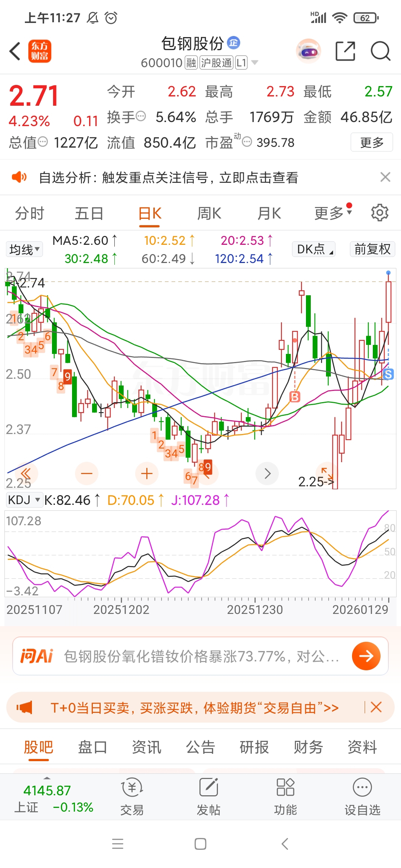Switch to the 资讯 tab
This screenshot has height=868, width=401.
click(x=146, y=747)
